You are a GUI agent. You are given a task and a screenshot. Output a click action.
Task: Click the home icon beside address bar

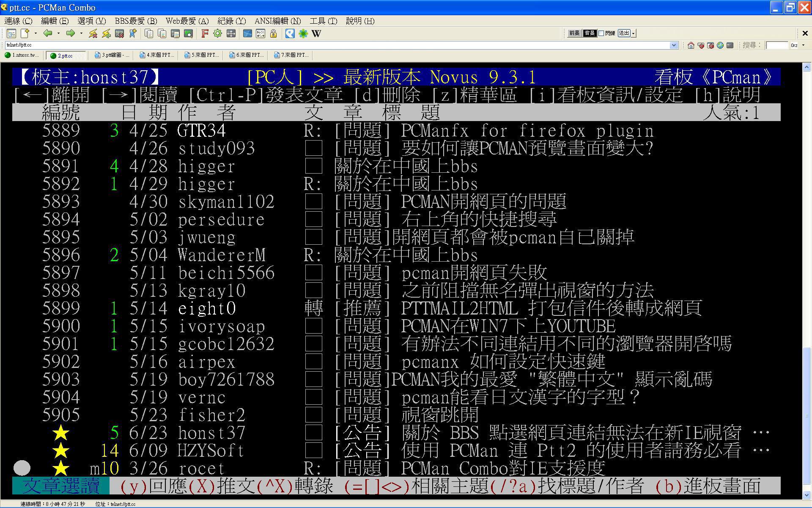691,45
